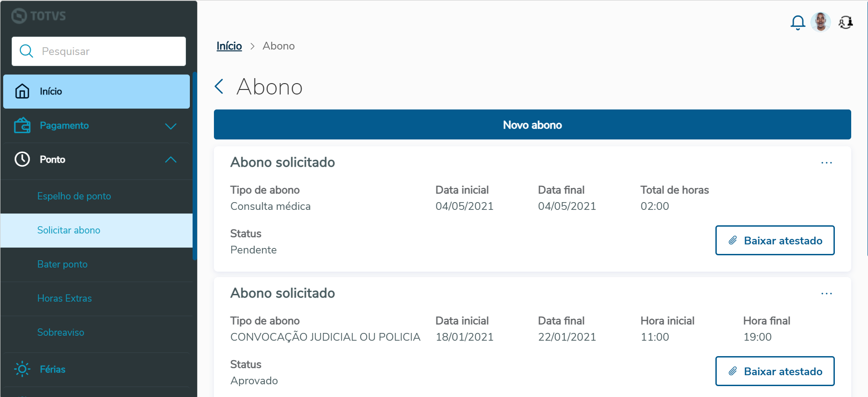Open more options for CONVOCAÇÃO JUDICIAL request
The height and width of the screenshot is (397, 868).
click(x=826, y=293)
